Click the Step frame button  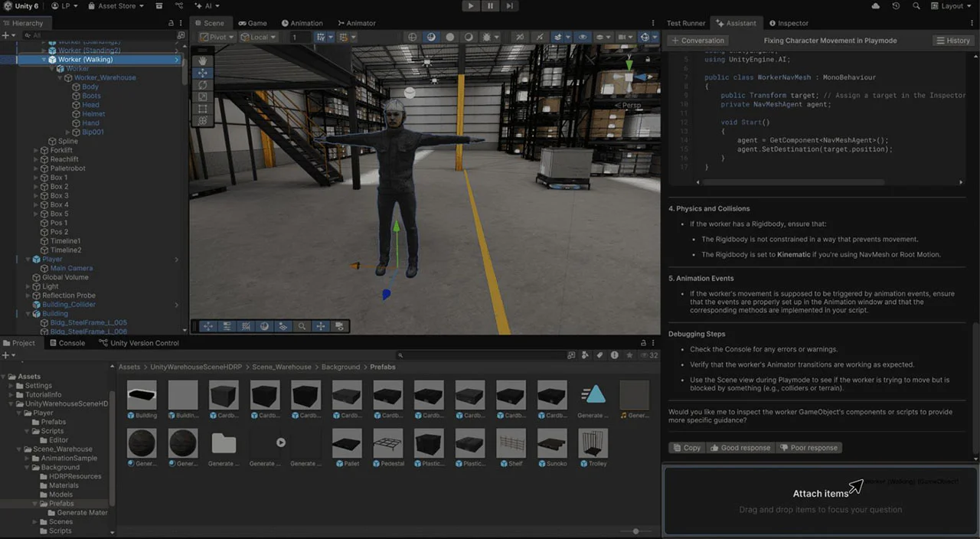point(509,6)
